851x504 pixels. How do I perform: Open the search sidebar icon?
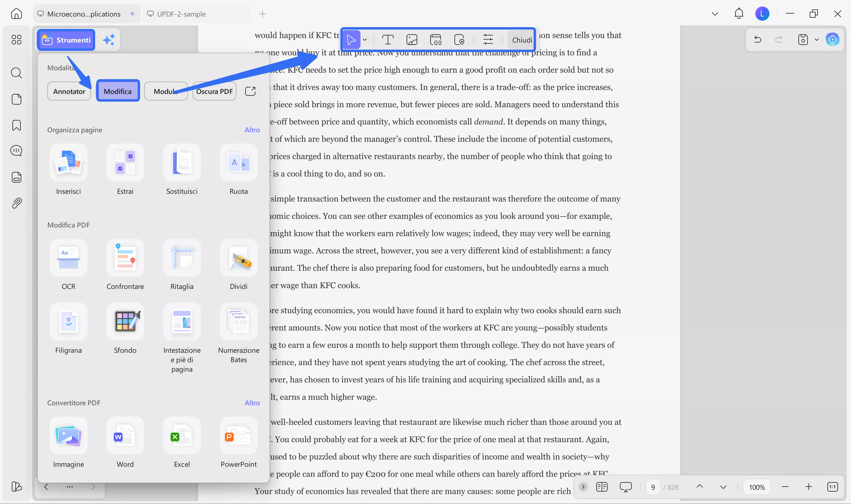16,73
